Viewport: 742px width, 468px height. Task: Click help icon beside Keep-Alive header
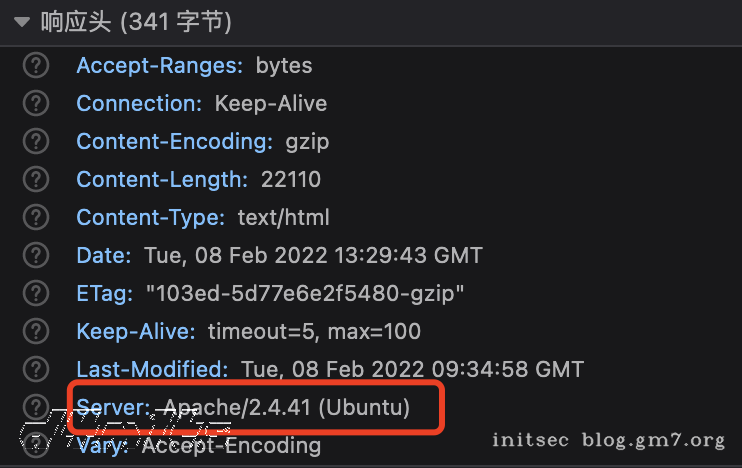pos(37,331)
